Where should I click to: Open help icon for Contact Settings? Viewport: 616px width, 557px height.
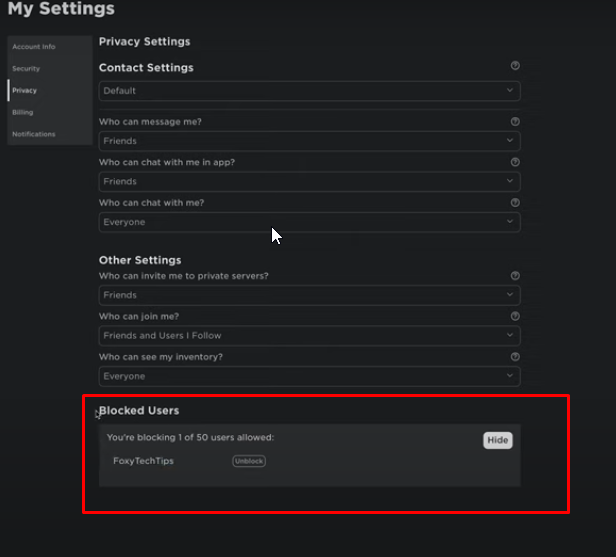point(515,66)
